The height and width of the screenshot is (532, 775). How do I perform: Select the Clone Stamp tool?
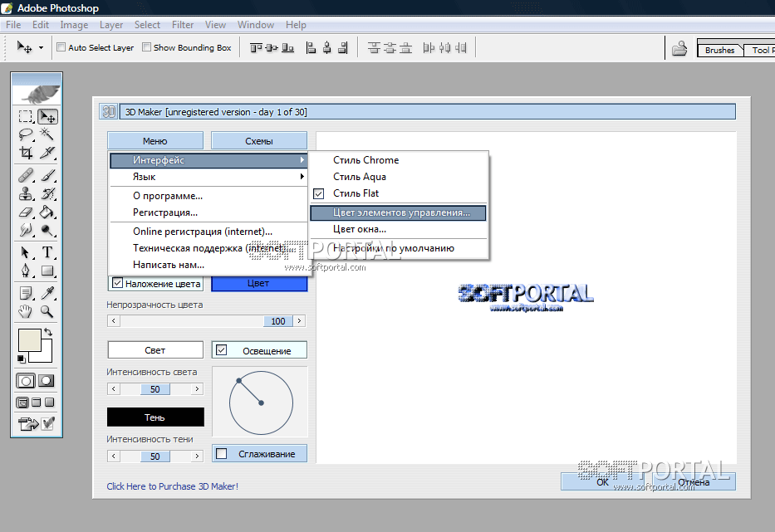click(26, 193)
